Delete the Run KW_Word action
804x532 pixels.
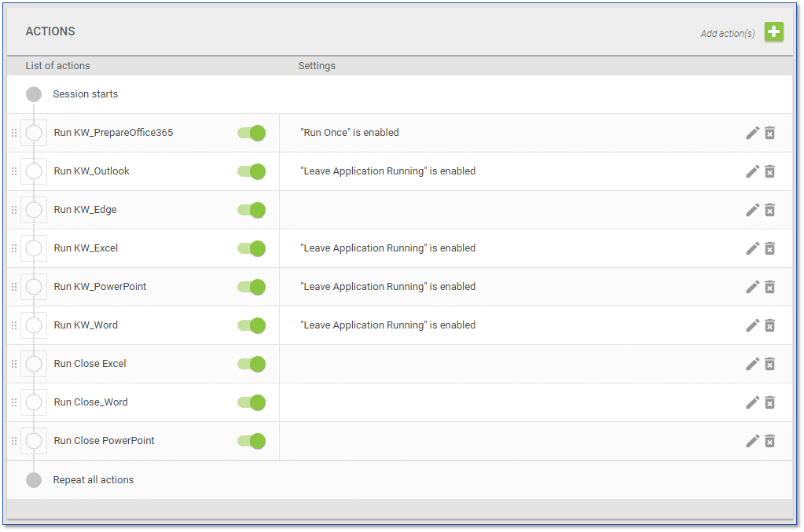click(769, 325)
